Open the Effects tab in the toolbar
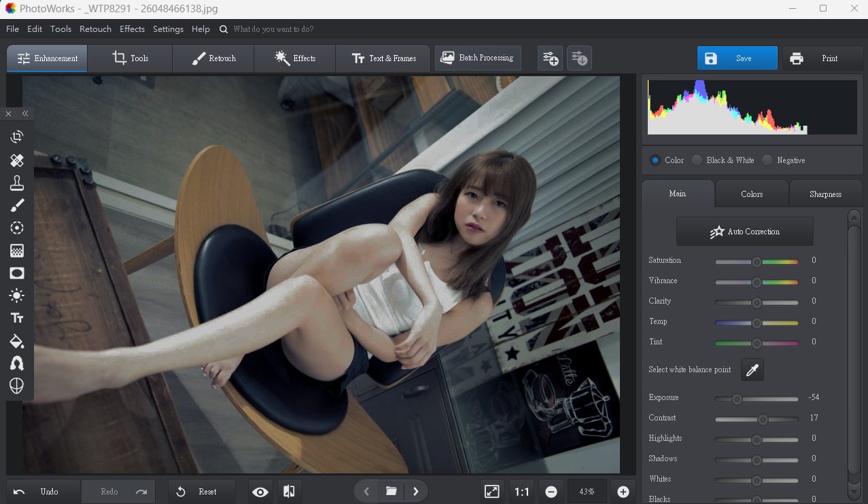This screenshot has width=868, height=504. [295, 58]
